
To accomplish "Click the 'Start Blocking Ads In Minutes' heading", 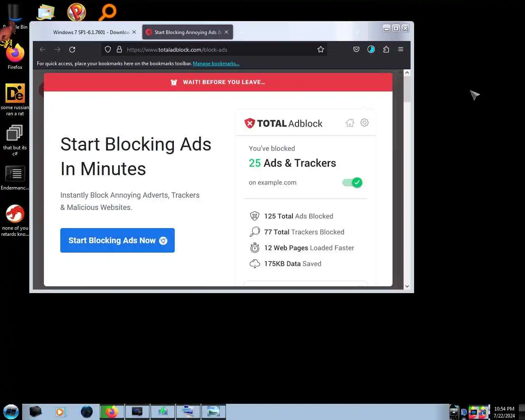I will click(x=136, y=157).
